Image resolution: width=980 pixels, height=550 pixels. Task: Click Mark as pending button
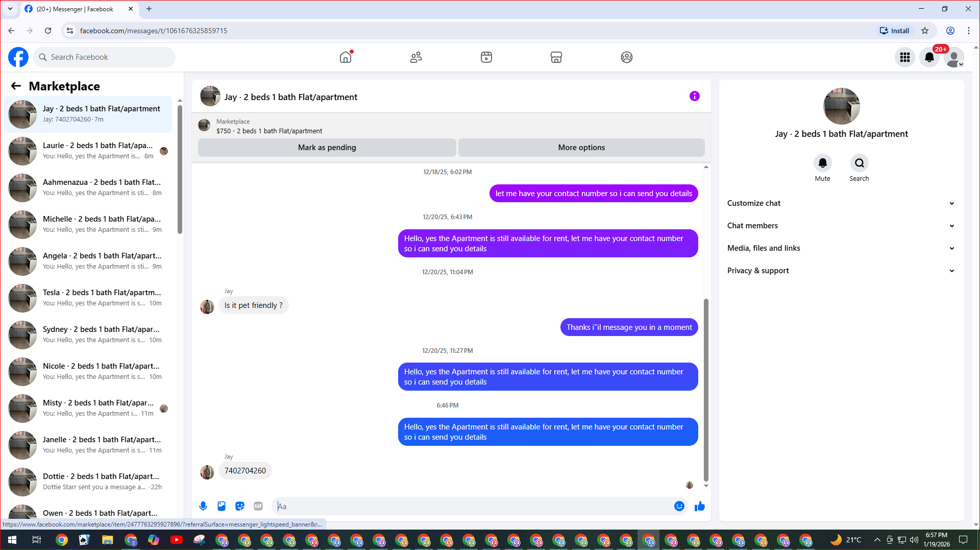pyautogui.click(x=327, y=148)
